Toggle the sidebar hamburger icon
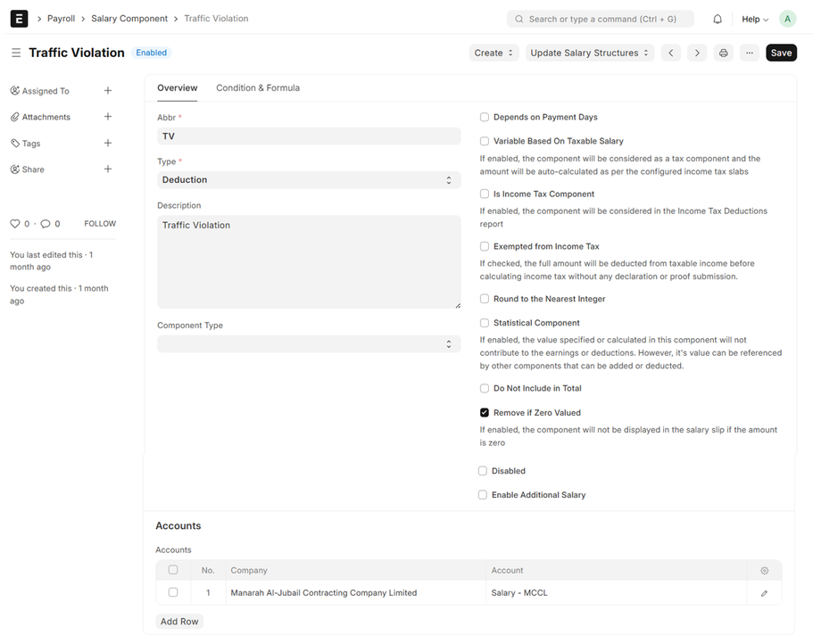813x644 pixels. [x=16, y=53]
